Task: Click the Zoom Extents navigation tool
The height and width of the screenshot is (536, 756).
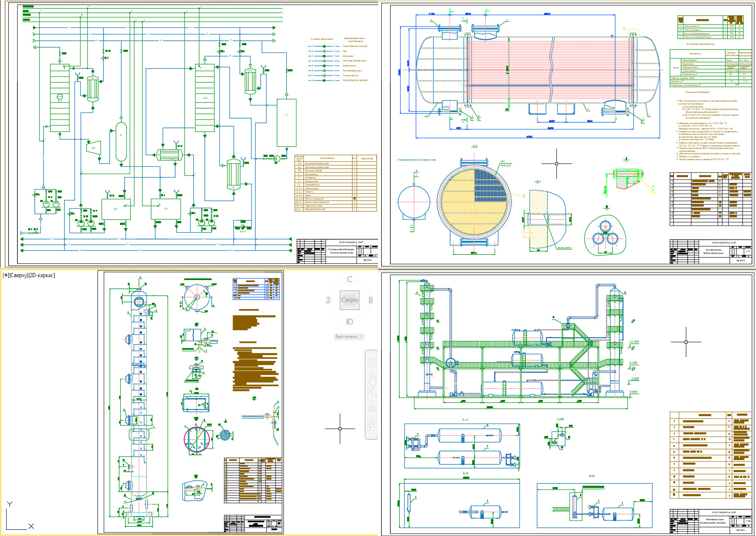Action: point(372,392)
